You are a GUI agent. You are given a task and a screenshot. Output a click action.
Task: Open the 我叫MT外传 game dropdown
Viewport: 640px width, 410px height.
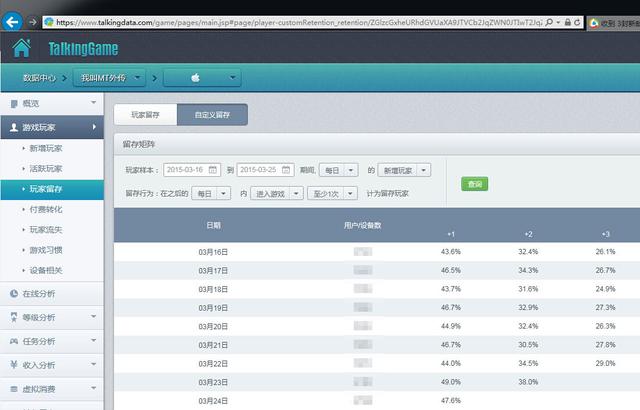109,78
